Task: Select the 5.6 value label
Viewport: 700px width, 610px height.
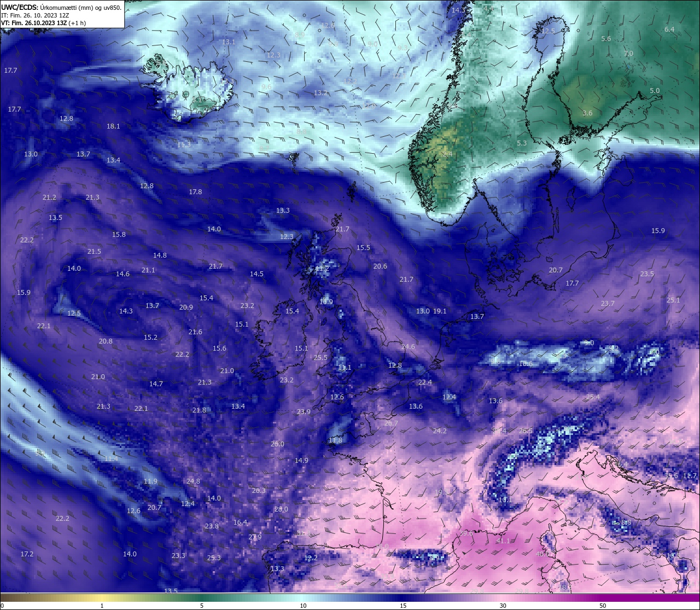Action: pos(606,39)
